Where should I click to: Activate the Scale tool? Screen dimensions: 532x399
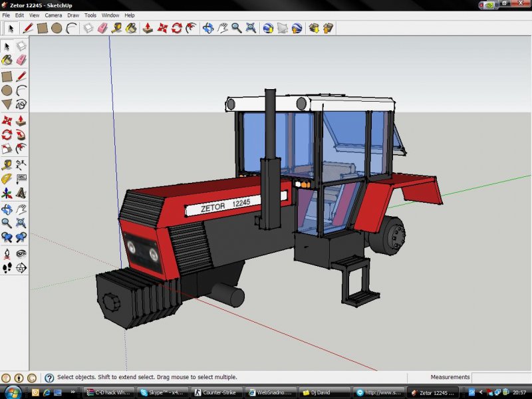click(x=7, y=148)
